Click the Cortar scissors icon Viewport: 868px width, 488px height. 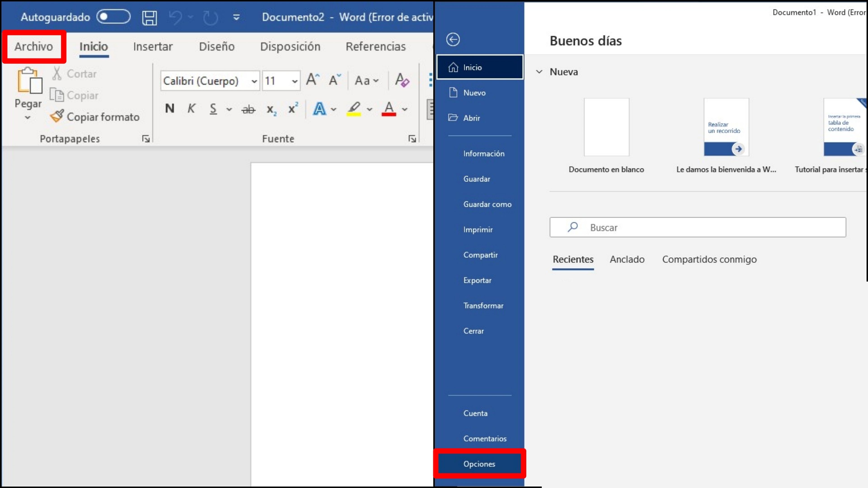tap(57, 73)
